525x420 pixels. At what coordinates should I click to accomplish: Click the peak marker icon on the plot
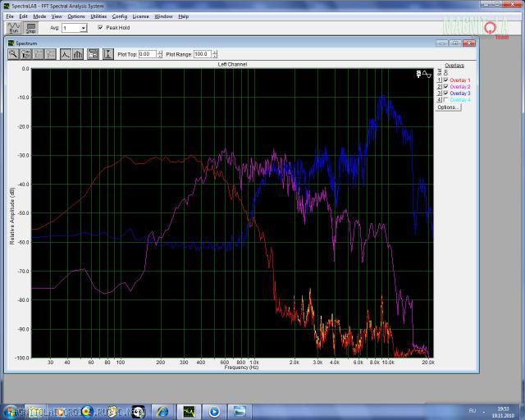tap(418, 74)
